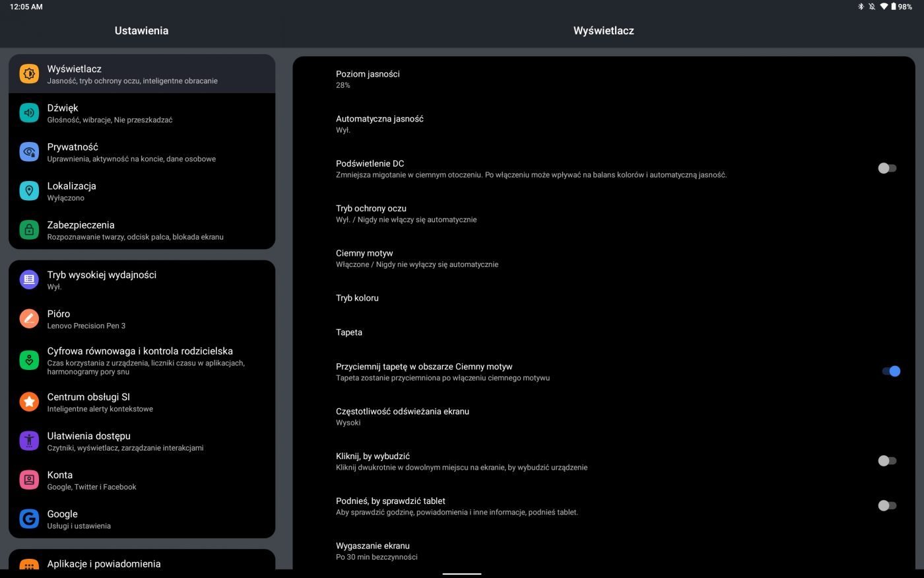The image size is (924, 578).
Task: Click the muted notifications bell icon
Action: point(872,7)
